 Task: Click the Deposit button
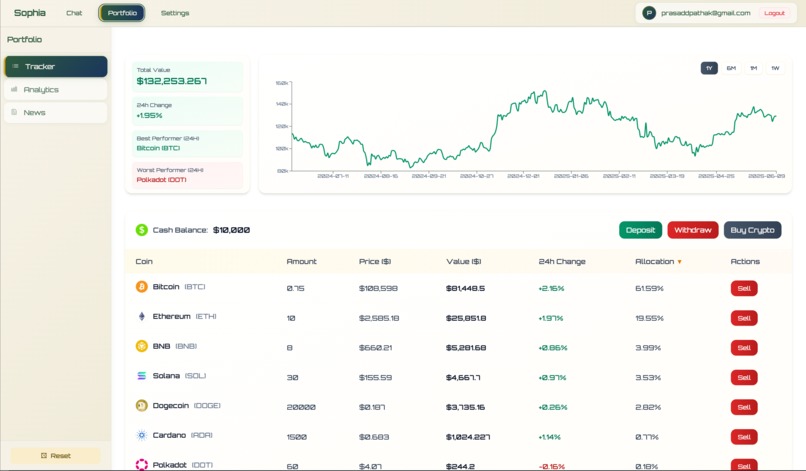point(640,230)
